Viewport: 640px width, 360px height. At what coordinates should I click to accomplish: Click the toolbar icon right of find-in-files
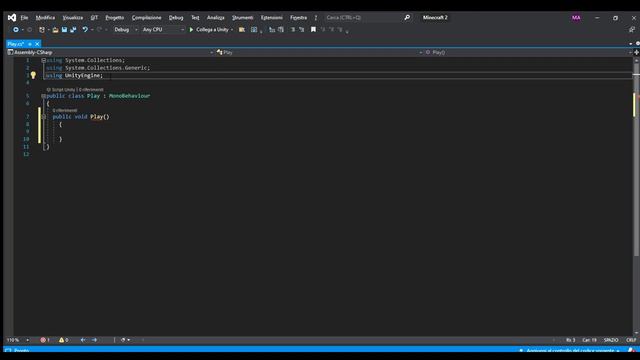[x=254, y=30]
